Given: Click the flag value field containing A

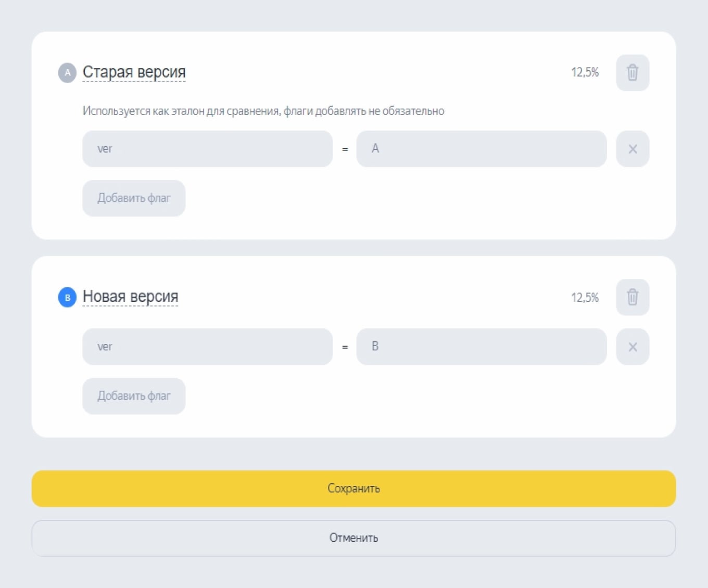Looking at the screenshot, I should click(x=481, y=149).
